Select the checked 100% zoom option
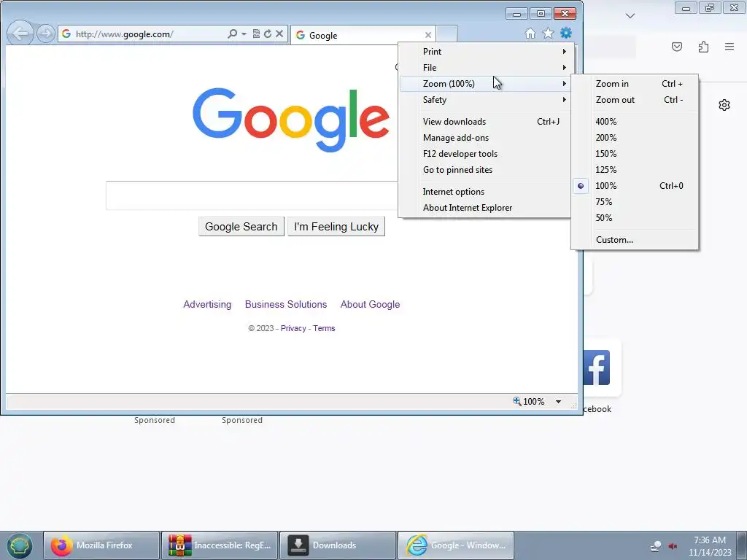This screenshot has height=560, width=747. pyautogui.click(x=635, y=186)
